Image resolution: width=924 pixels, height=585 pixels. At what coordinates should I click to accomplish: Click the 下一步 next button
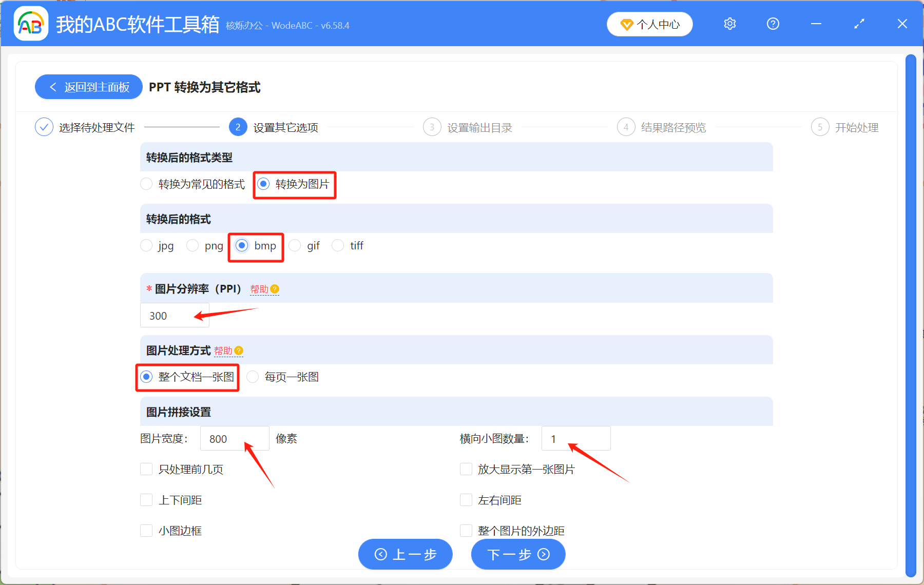click(517, 554)
